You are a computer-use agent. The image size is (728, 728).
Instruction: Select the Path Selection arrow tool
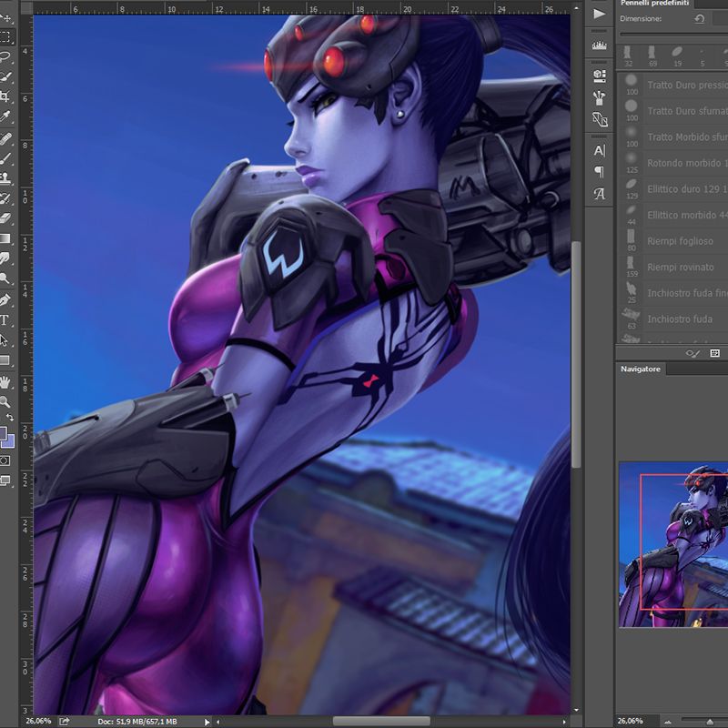tap(5, 340)
